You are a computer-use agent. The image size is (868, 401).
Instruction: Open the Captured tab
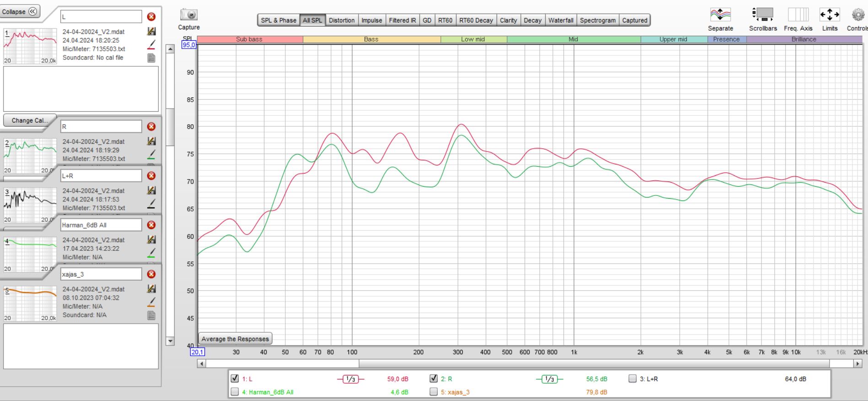point(635,20)
